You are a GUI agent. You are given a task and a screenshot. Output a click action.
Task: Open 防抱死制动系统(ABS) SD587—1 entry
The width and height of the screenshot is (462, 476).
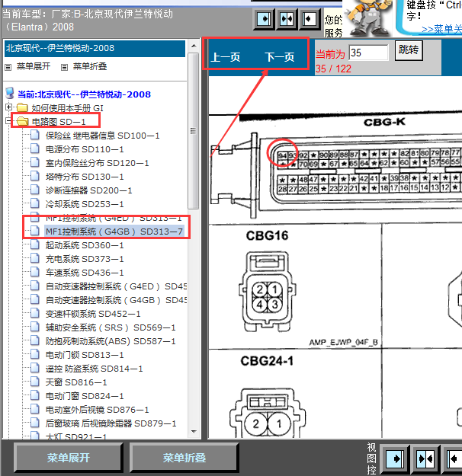[111, 341]
